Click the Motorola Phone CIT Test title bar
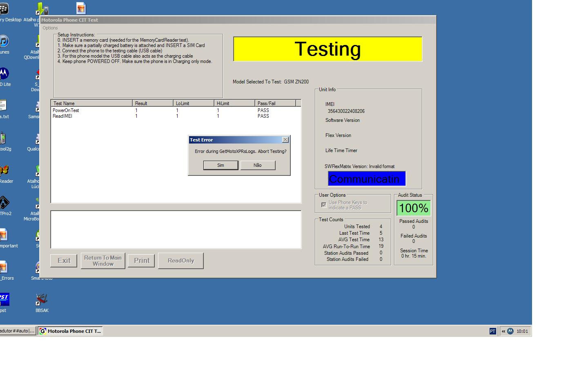The image size is (588, 368). click(x=238, y=20)
